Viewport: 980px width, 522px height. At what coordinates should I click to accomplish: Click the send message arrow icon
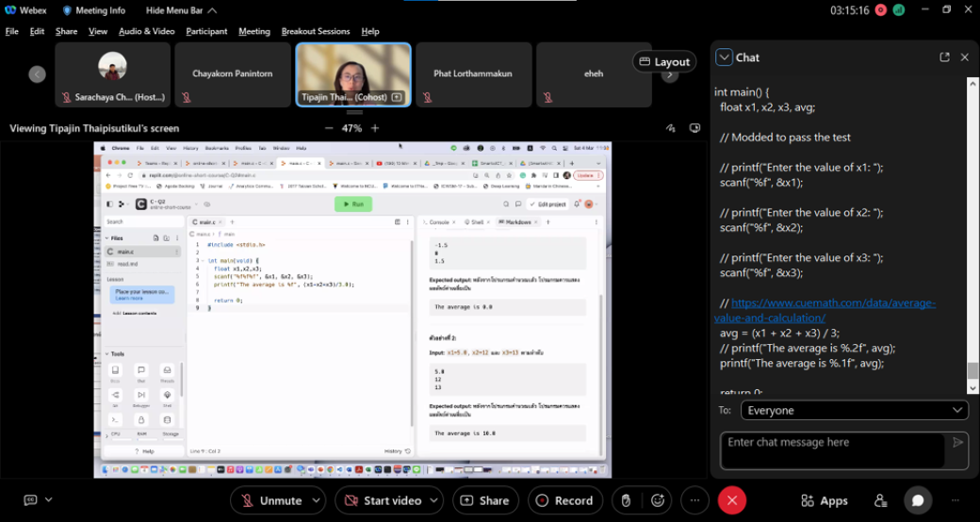point(957,442)
